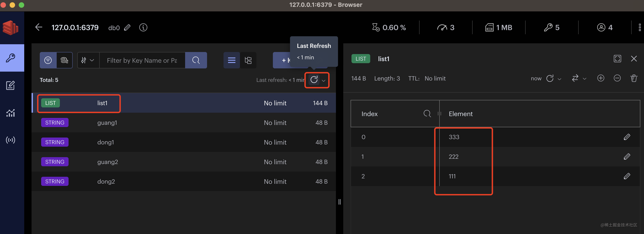
Task: Edit the db0 database index
Action: [127, 27]
